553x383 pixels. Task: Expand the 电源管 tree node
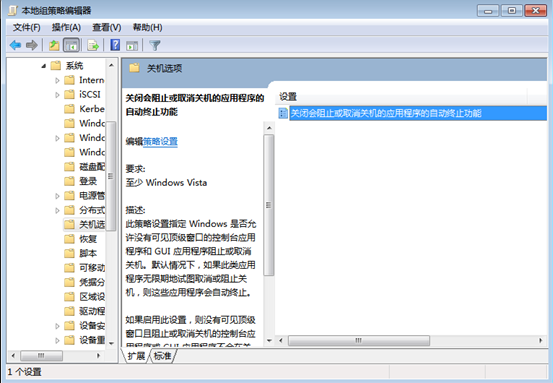point(57,196)
